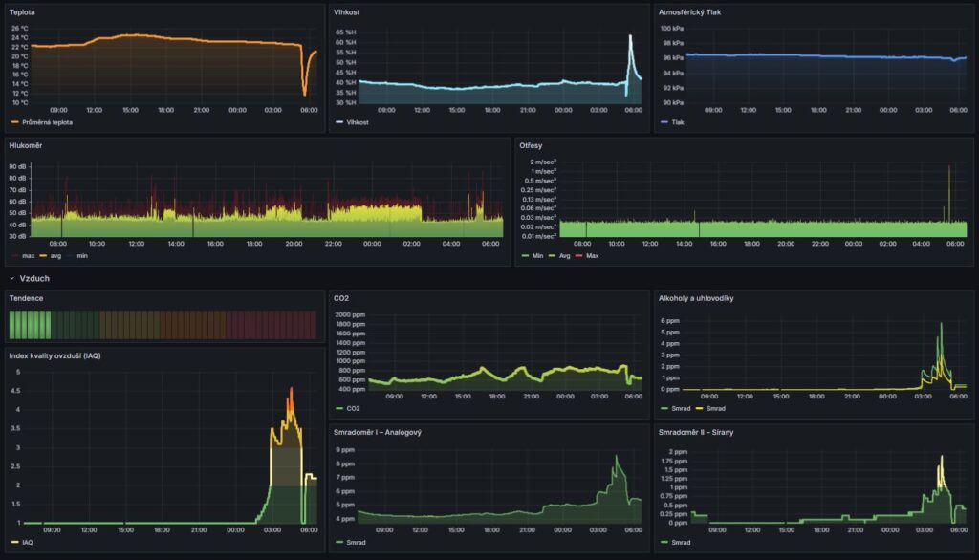Click the Index kvality ovzduší (IAQ) title
The width and height of the screenshot is (979, 560).
tap(54, 355)
